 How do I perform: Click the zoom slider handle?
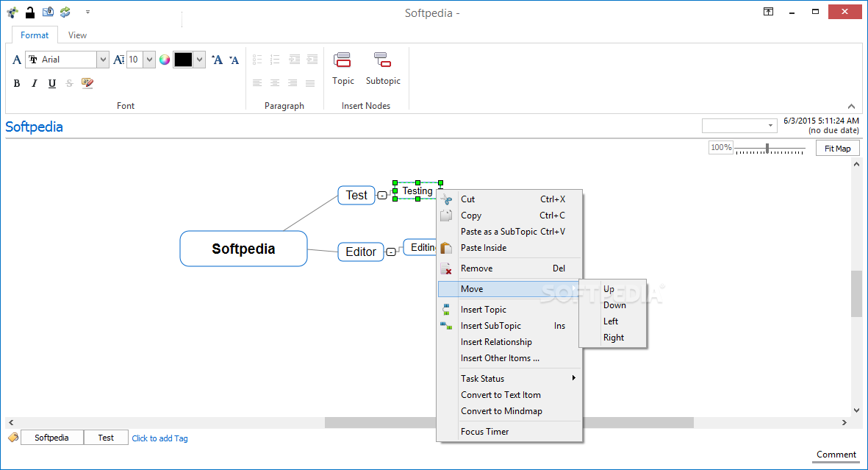pyautogui.click(x=767, y=148)
